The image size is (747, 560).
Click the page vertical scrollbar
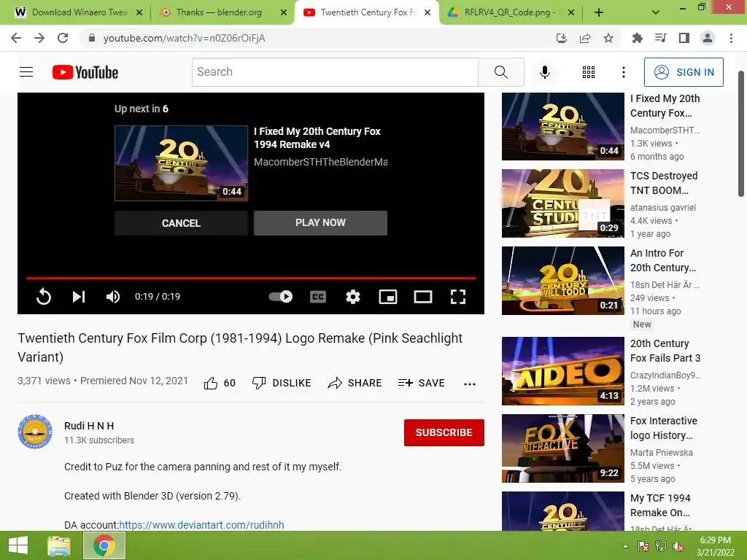(741, 133)
